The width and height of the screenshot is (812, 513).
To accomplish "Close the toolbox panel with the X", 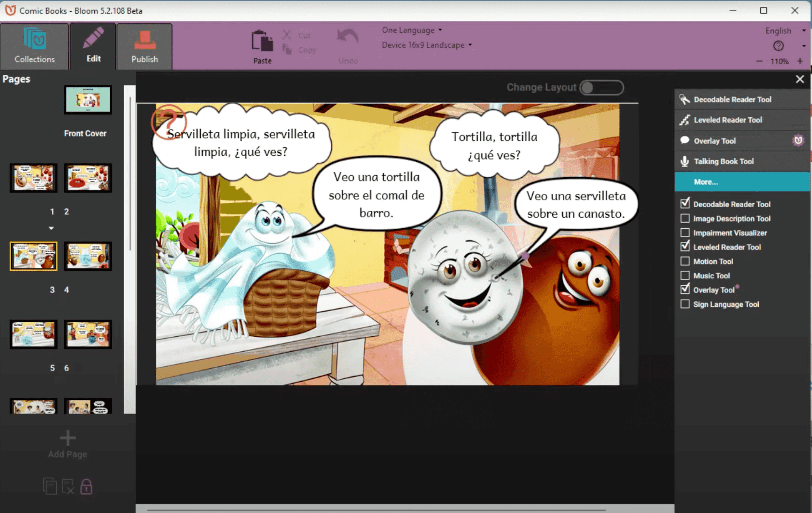I will tap(800, 79).
